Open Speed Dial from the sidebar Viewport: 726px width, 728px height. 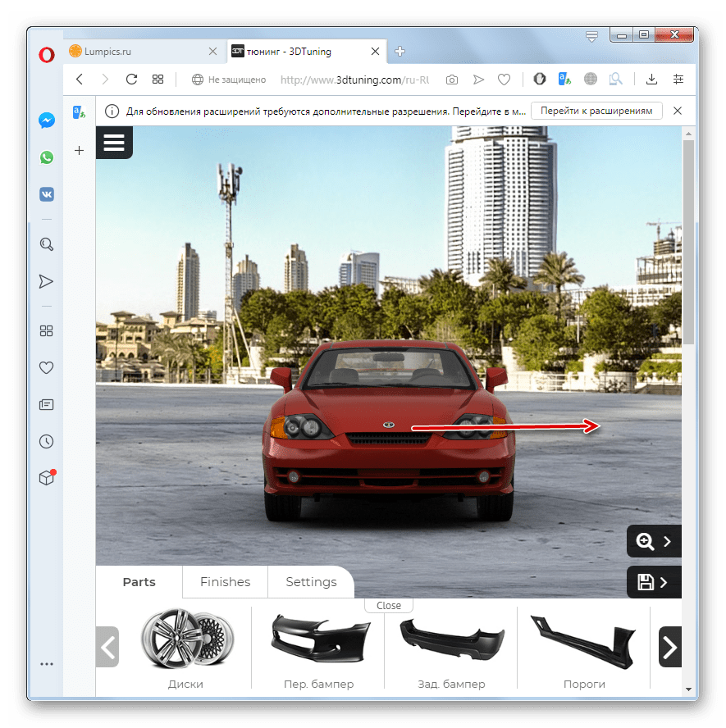pyautogui.click(x=46, y=330)
